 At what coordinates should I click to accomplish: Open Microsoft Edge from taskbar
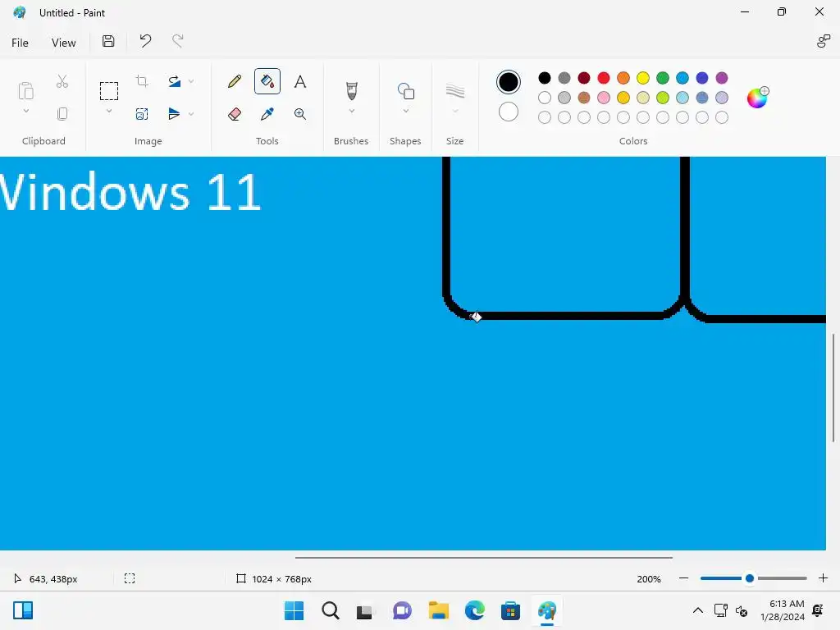[475, 610]
